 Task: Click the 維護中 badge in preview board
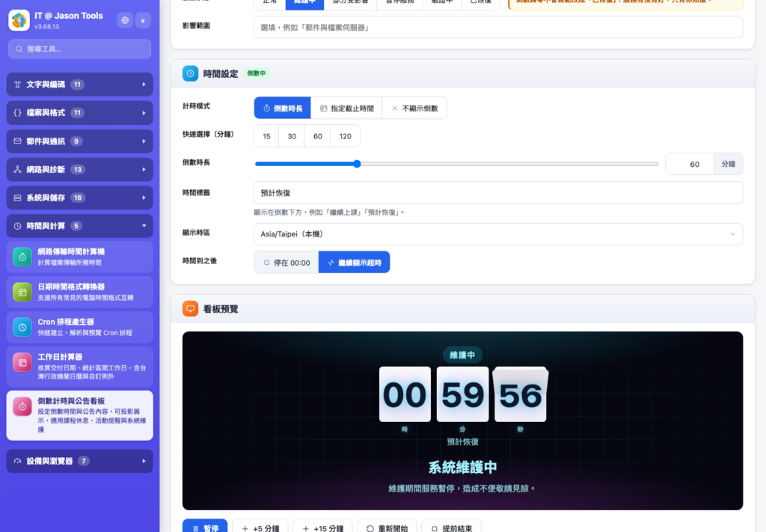(462, 355)
